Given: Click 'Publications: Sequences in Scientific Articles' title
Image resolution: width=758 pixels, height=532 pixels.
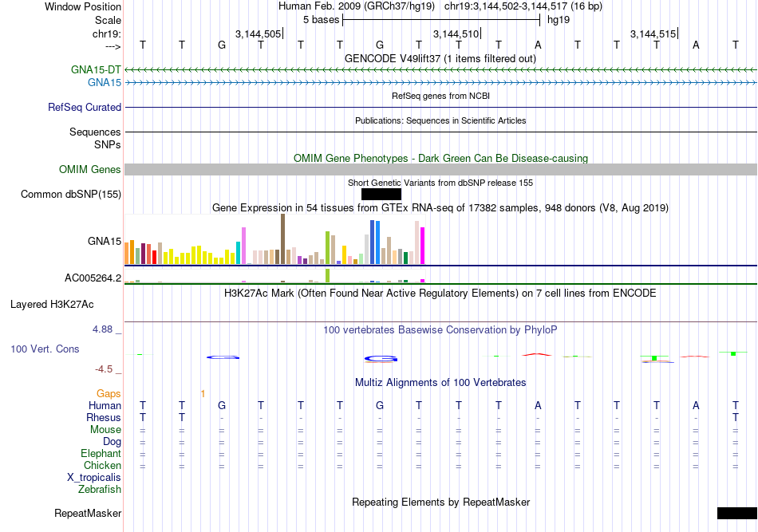Looking at the screenshot, I should pos(440,120).
